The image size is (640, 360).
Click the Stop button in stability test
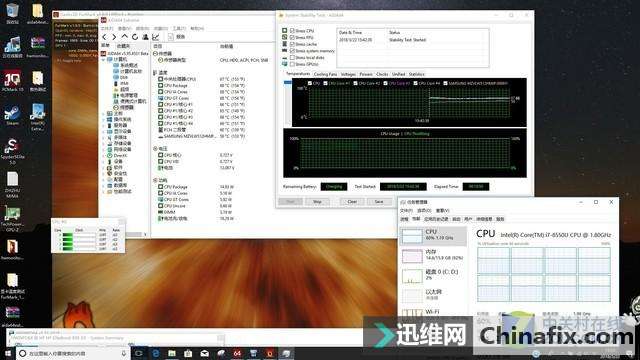[x=317, y=202]
